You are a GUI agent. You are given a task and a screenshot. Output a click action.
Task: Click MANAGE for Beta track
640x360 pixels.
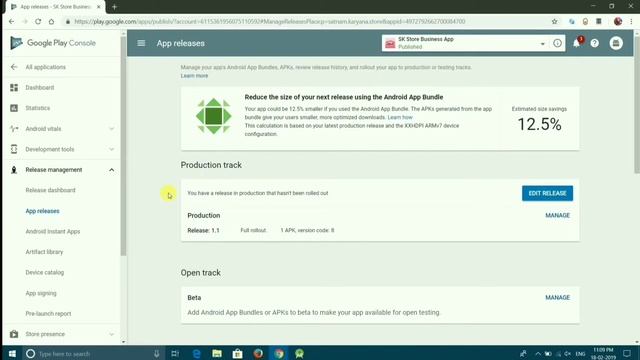(x=557, y=298)
